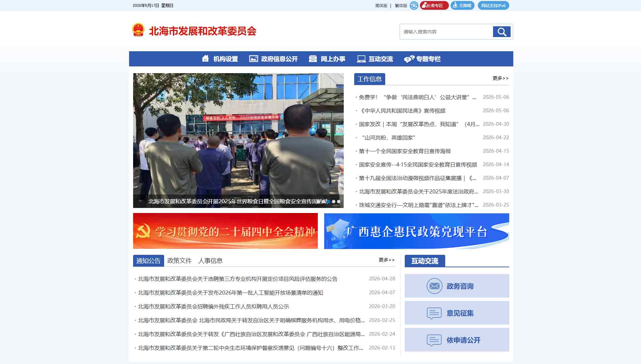641x364 pixels.
Task: Open the 依申请公开 button
Action: [x=457, y=340]
